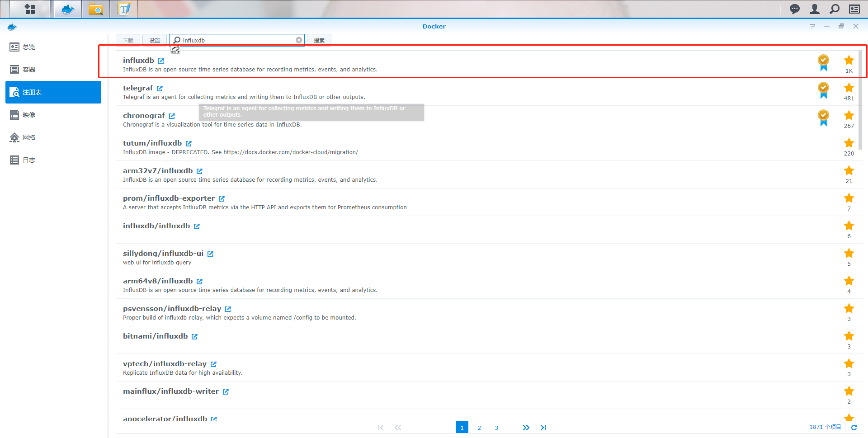Select the psvensson/influxdb-relay row title

172,309
